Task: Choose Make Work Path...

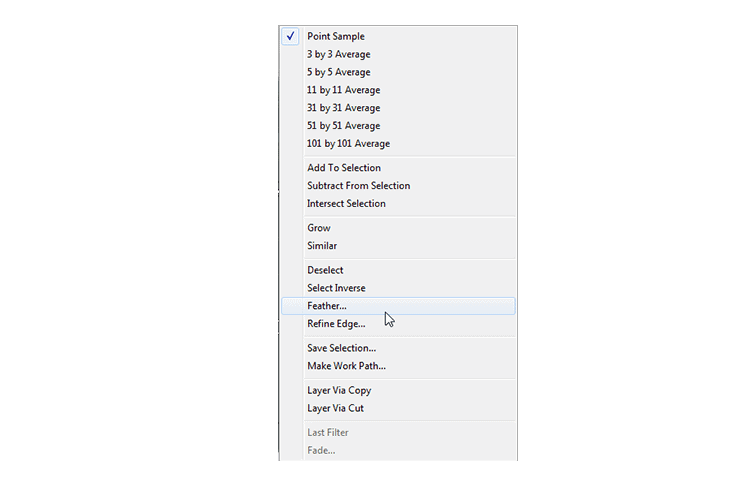Action: click(x=398, y=366)
